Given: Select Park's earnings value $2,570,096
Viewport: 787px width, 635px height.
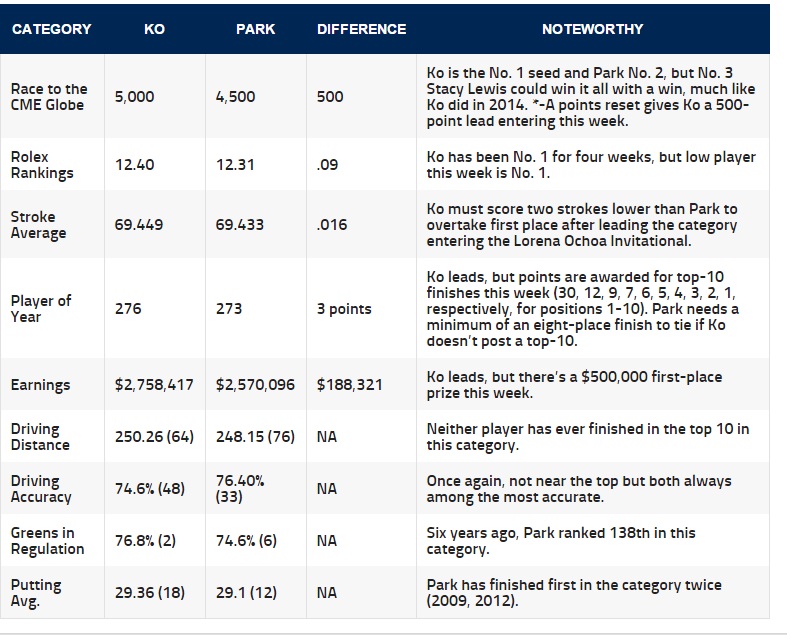Looking at the screenshot, I should (x=255, y=385).
